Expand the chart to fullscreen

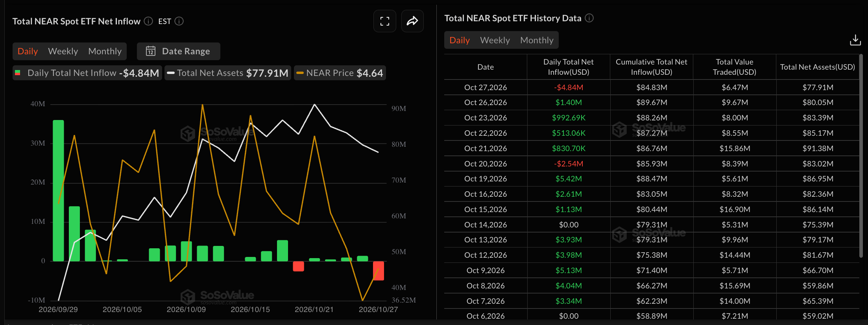click(385, 21)
